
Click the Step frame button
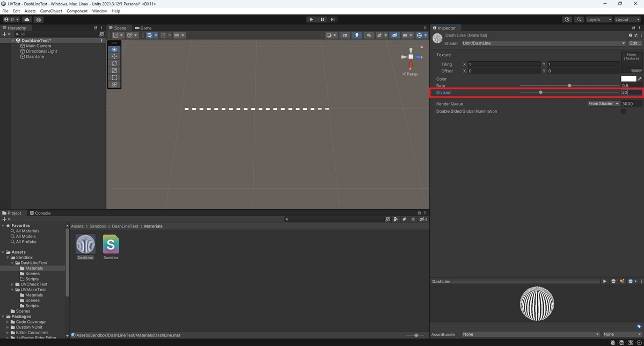pos(333,19)
